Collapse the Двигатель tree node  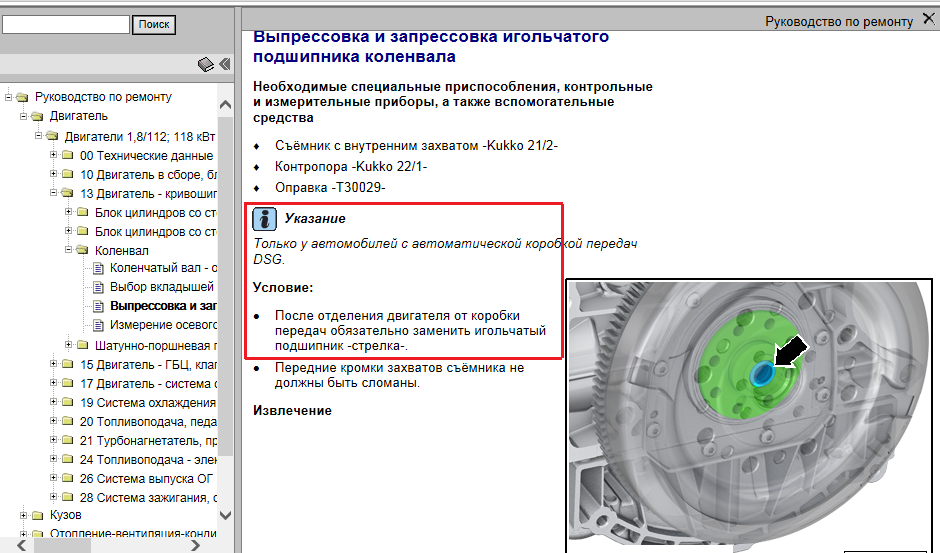pyautogui.click(x=23, y=116)
